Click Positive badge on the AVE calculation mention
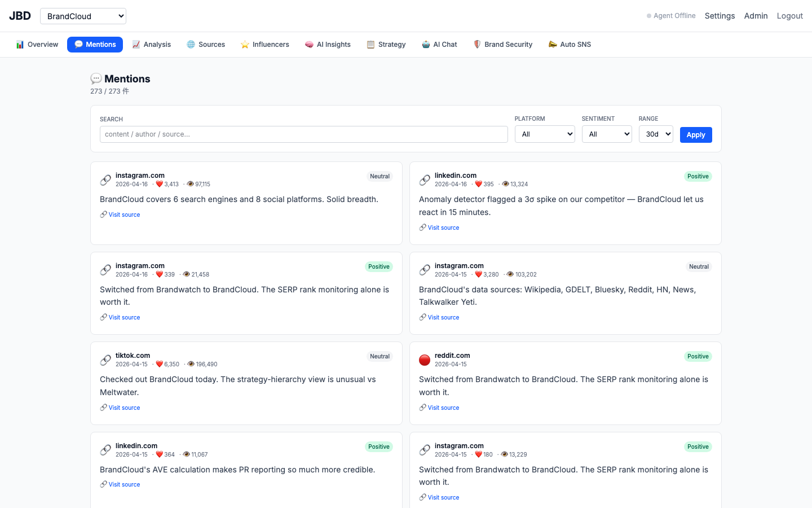Viewport: 812px width, 508px height. (378, 447)
